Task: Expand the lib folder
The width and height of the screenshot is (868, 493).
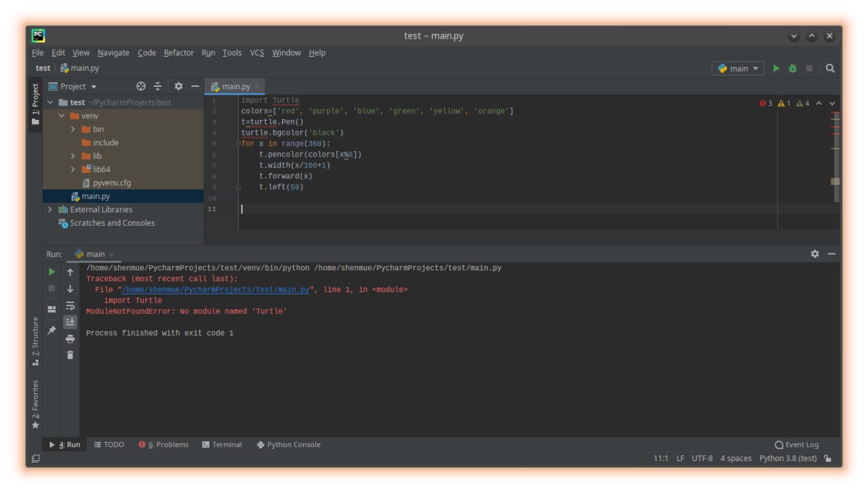Action: (73, 156)
